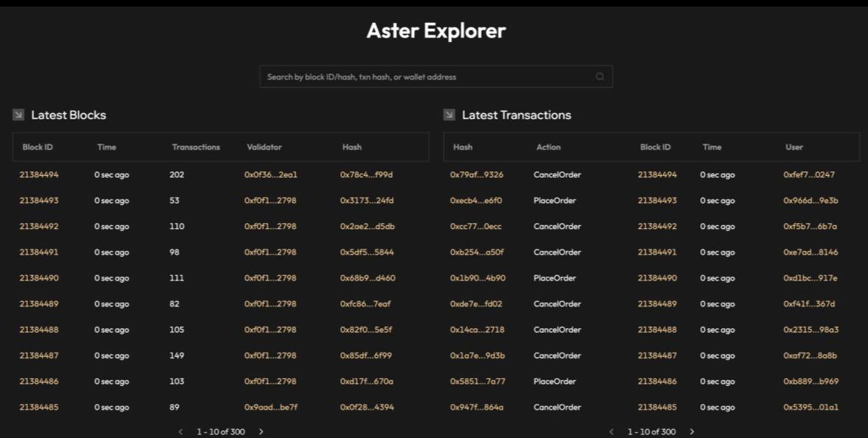The image size is (868, 438).
Task: Open transaction hash 0x947f...864a
Action: pos(477,407)
